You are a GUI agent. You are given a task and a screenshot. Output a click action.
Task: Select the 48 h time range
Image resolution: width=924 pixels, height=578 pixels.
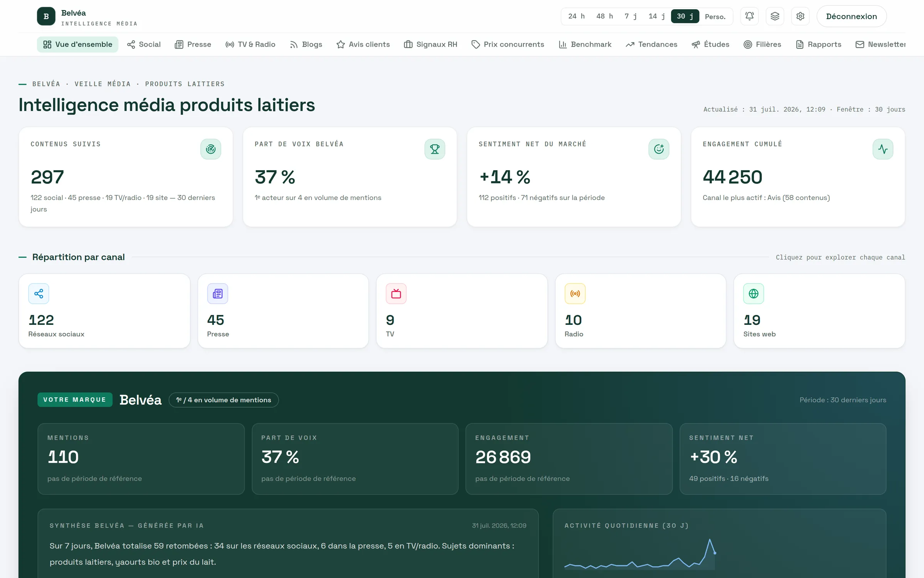(604, 16)
